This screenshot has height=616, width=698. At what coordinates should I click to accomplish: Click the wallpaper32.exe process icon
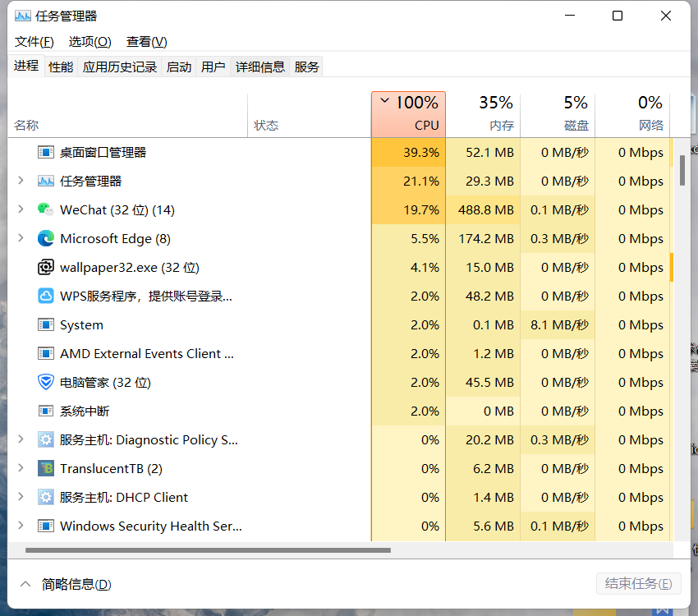(46, 268)
